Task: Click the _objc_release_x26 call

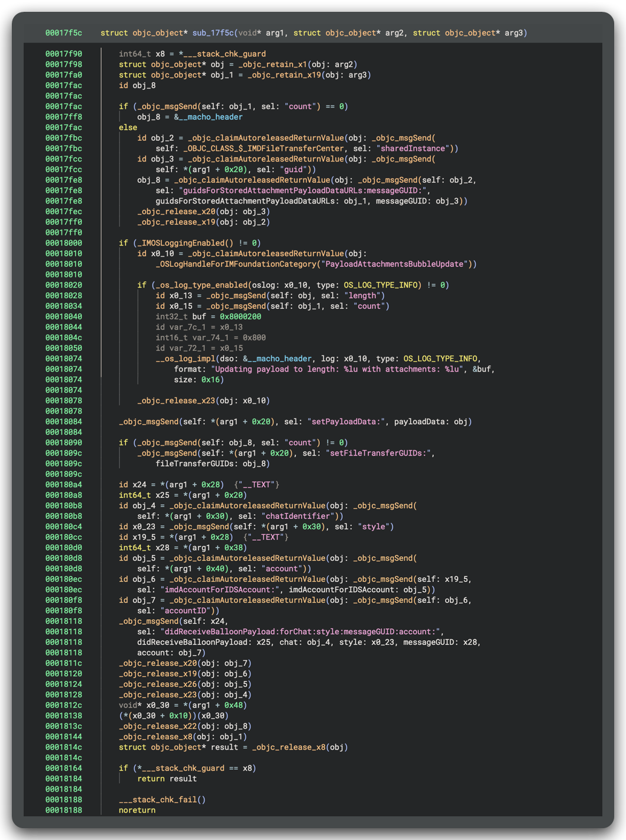Action: coord(158,684)
